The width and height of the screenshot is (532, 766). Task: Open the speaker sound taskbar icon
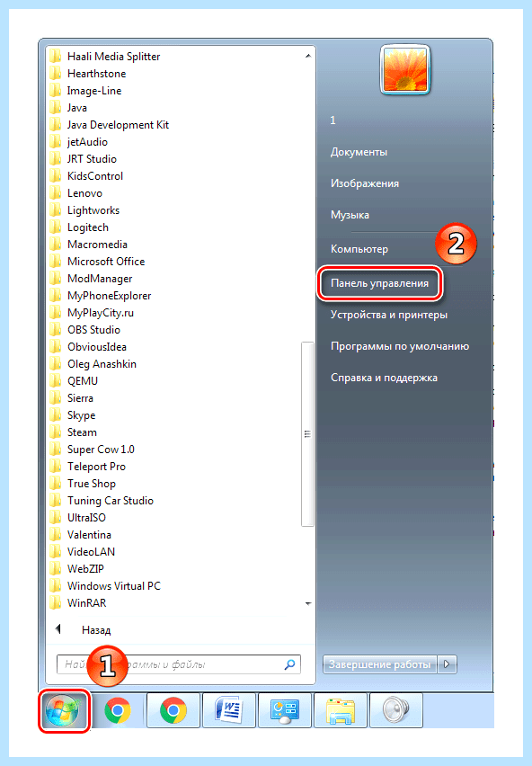(395, 711)
